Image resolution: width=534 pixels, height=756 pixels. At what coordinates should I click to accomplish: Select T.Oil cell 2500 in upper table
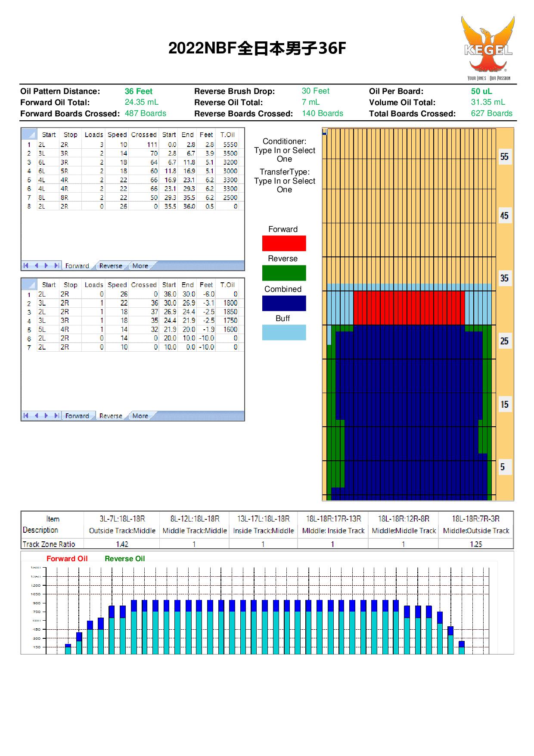click(227, 198)
